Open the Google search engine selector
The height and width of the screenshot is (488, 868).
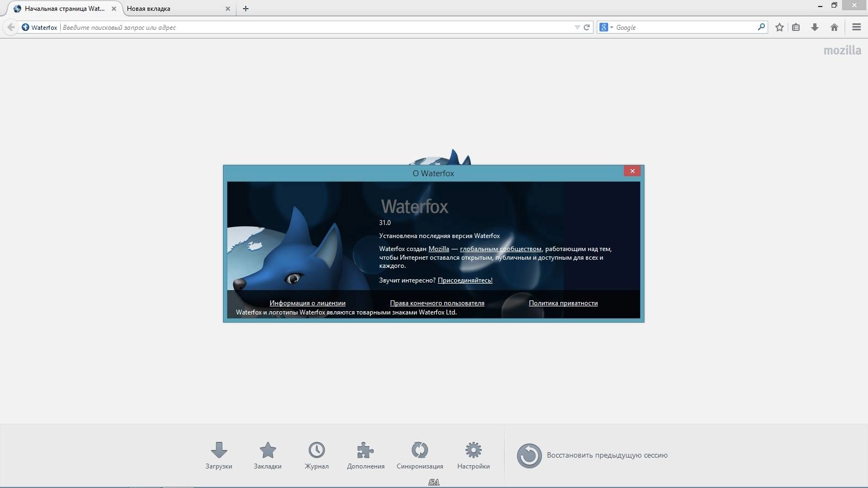[x=606, y=27]
